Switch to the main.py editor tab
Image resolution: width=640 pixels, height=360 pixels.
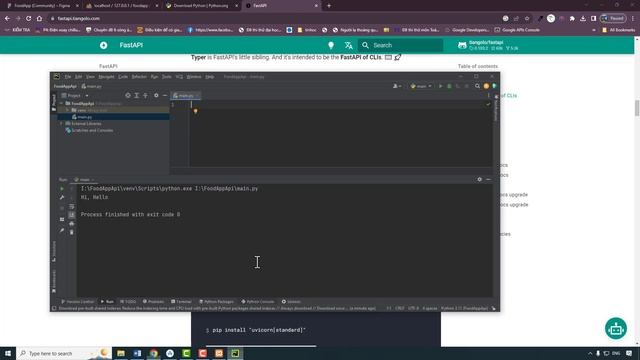pyautogui.click(x=186, y=96)
